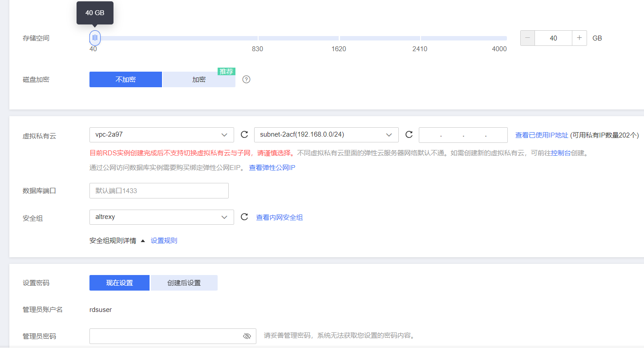Refresh the VPC list next to vpc-2a97

(244, 134)
